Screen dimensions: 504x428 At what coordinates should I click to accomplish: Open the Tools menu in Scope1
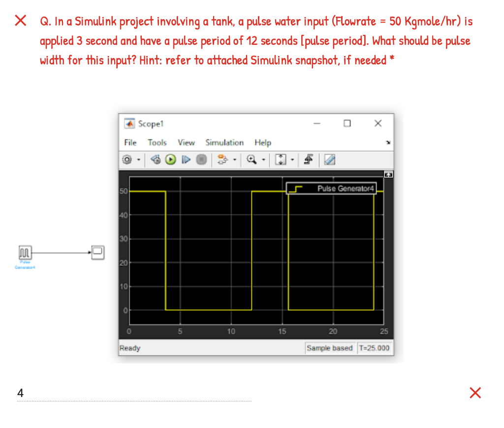(x=157, y=142)
